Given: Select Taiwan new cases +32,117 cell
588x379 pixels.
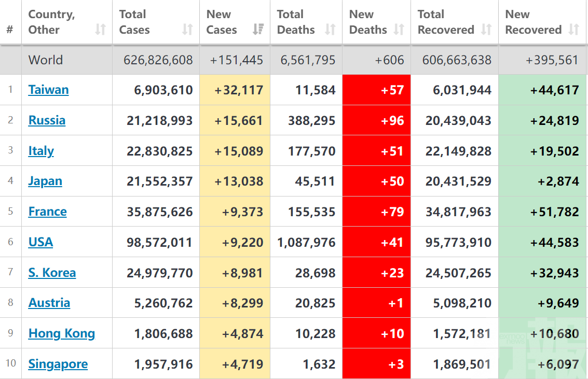Looking at the screenshot, I should pyautogui.click(x=235, y=90).
